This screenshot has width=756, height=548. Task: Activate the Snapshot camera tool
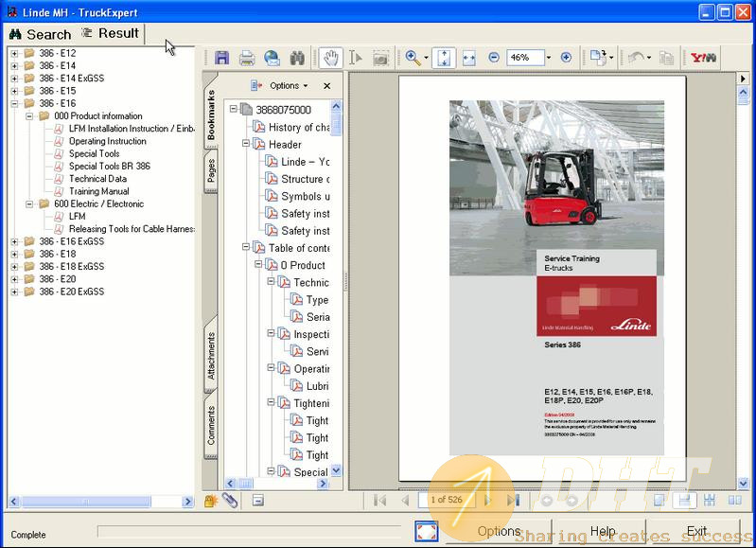tap(380, 59)
